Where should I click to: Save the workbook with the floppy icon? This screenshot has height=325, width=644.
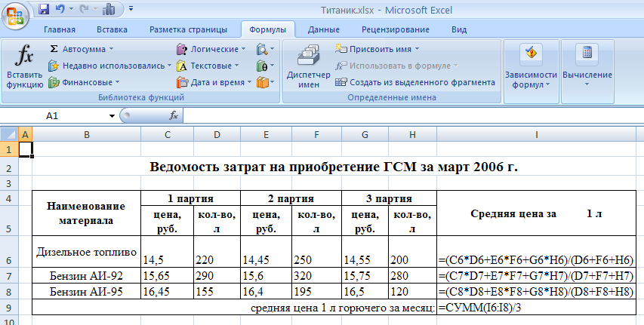44,9
